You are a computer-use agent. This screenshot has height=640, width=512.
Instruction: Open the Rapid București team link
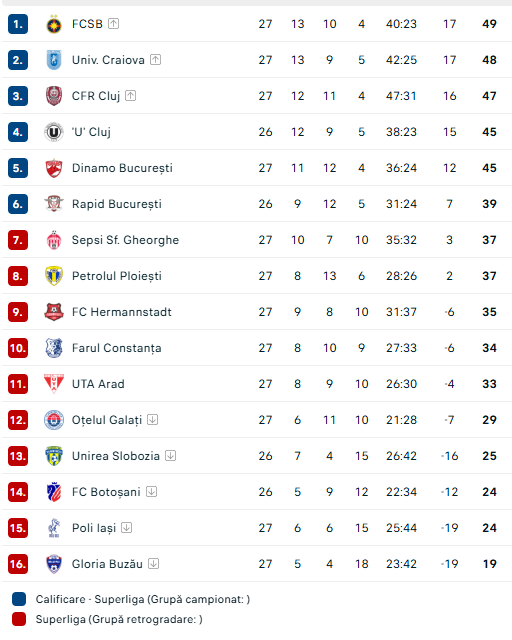[x=117, y=204]
